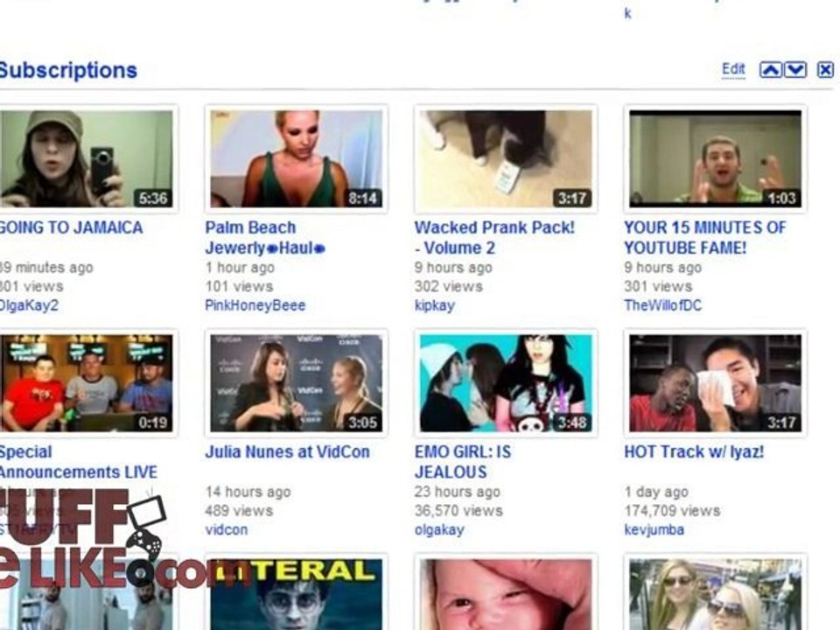
Task: Click the '1 day ago' text
Action: pyautogui.click(x=656, y=491)
